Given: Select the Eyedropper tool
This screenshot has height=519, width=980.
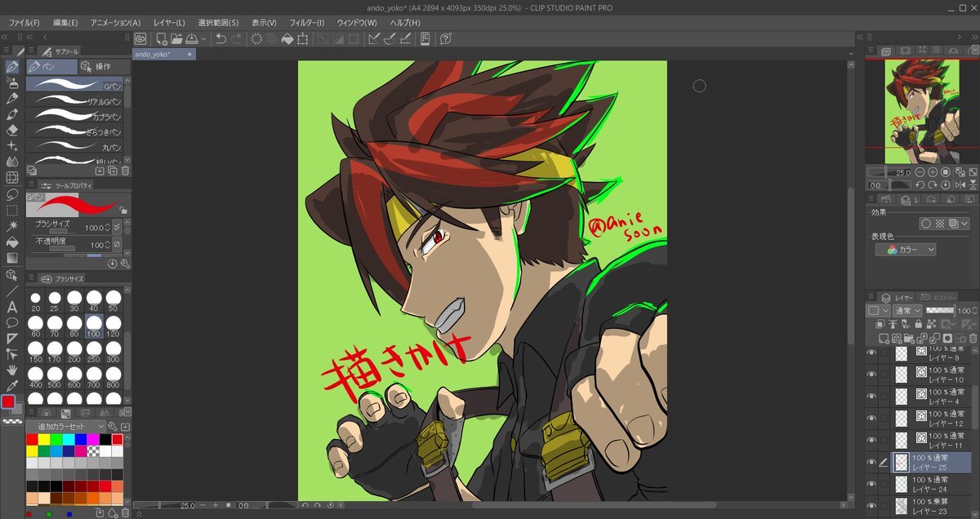Looking at the screenshot, I should tap(12, 385).
